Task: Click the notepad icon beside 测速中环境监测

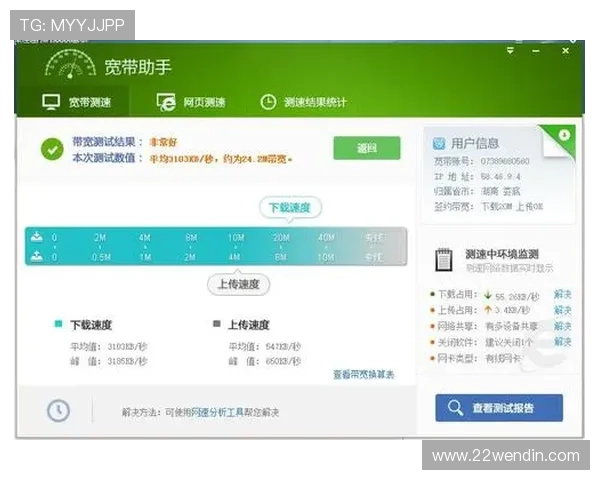Action: 443,260
